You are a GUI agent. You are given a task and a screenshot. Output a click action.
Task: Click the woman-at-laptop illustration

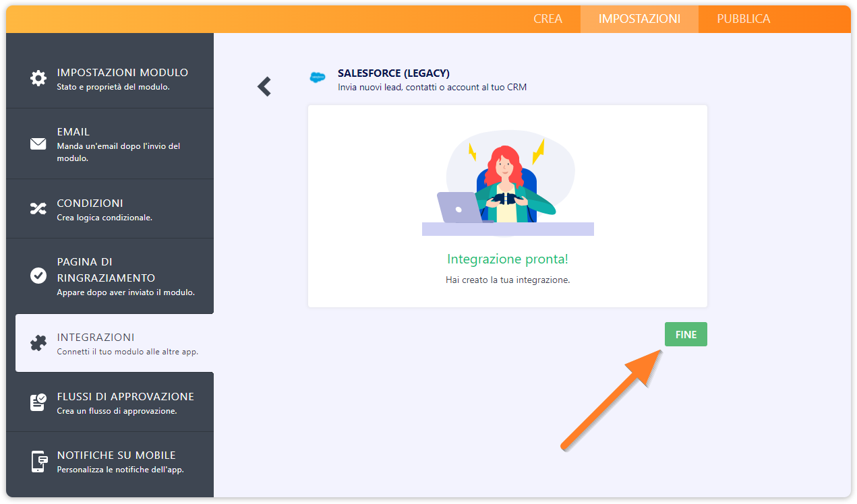(x=508, y=182)
